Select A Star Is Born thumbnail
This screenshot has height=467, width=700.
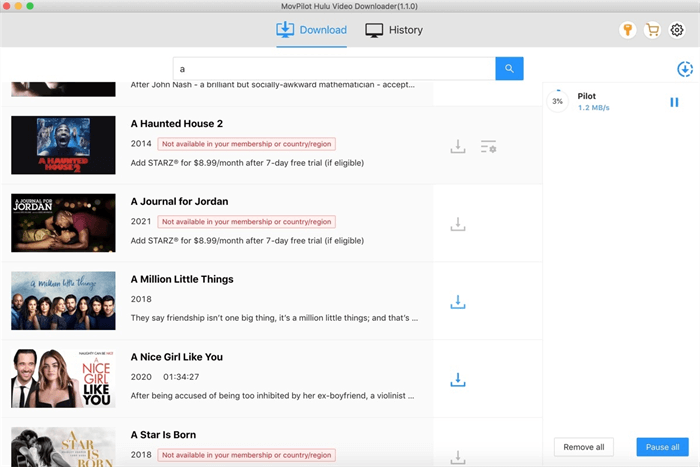coord(63,447)
